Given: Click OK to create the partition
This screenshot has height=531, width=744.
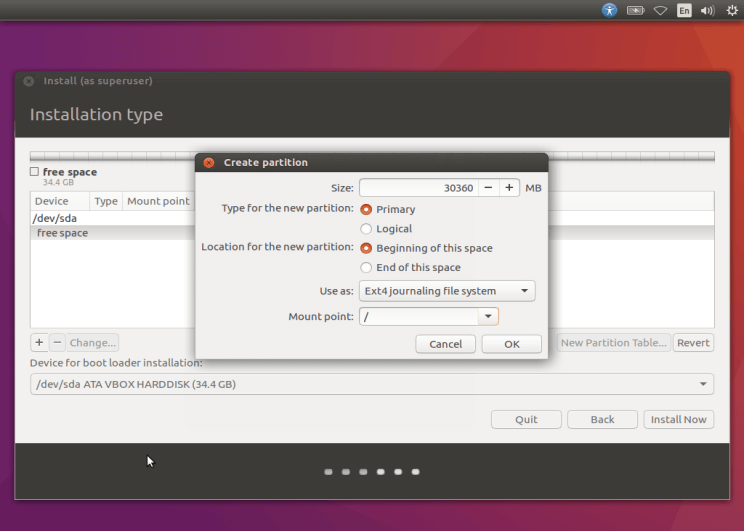Looking at the screenshot, I should click(511, 344).
